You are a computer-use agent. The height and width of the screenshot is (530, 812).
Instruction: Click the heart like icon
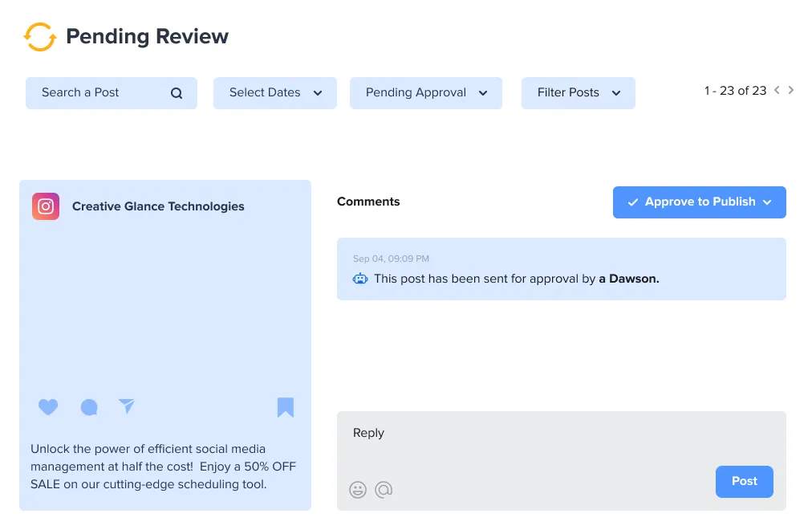pos(48,406)
